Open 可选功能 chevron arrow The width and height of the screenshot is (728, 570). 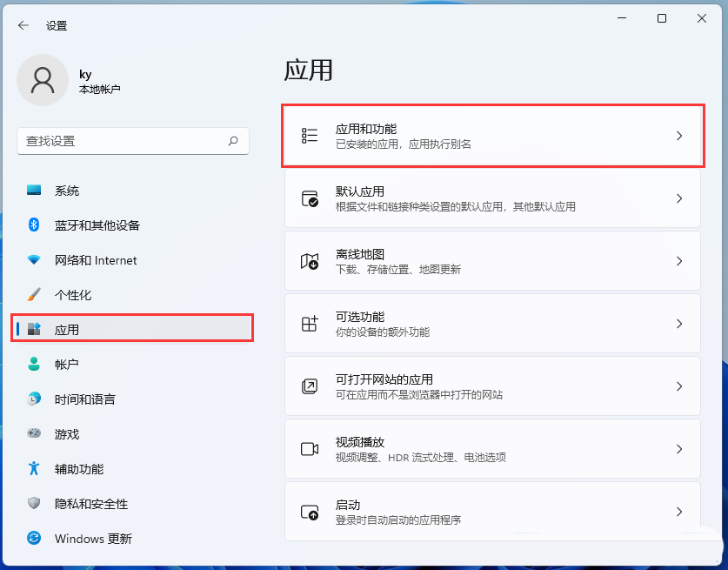tap(679, 324)
